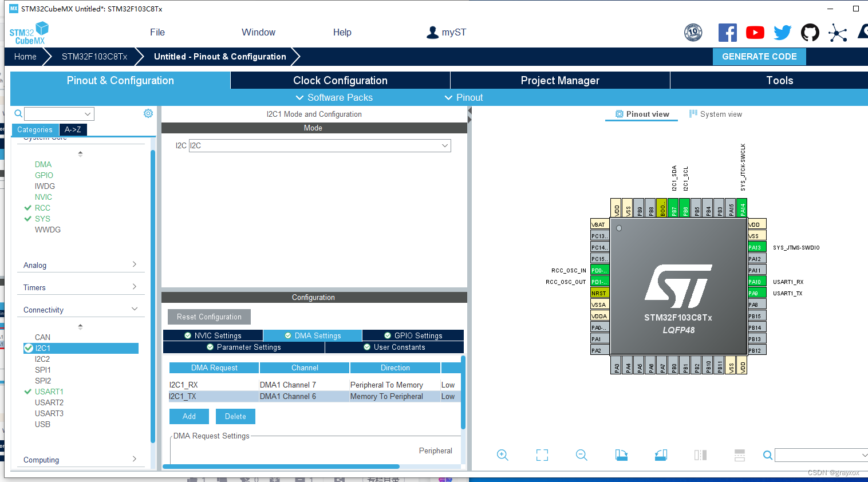Screen dimensions: 868x482
Task: Open the ST community network icon
Action: coord(838,33)
